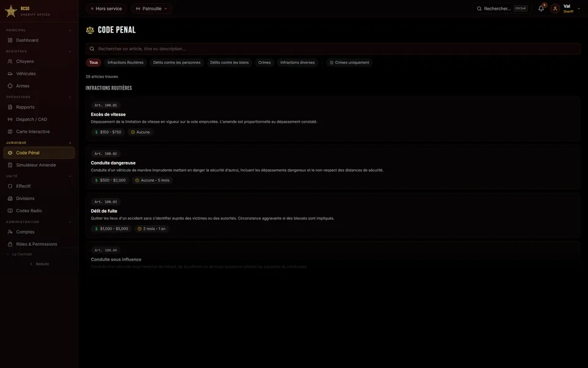Collapse the Administration section
588x368 pixels.
click(x=70, y=222)
